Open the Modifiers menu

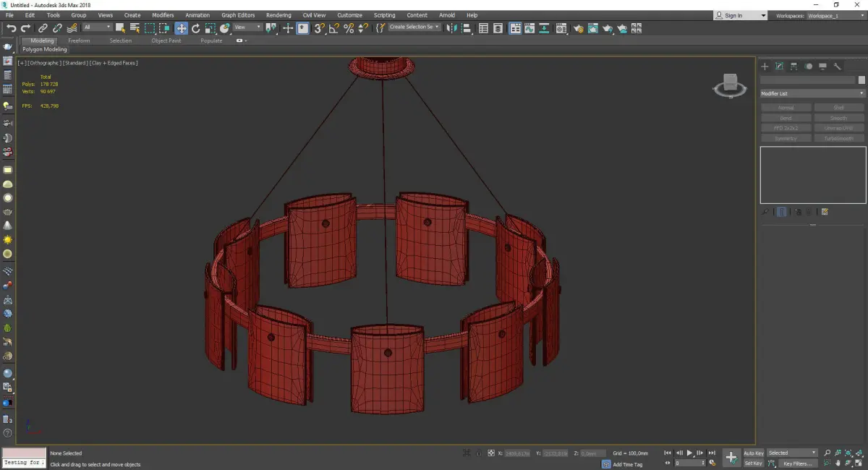click(163, 15)
